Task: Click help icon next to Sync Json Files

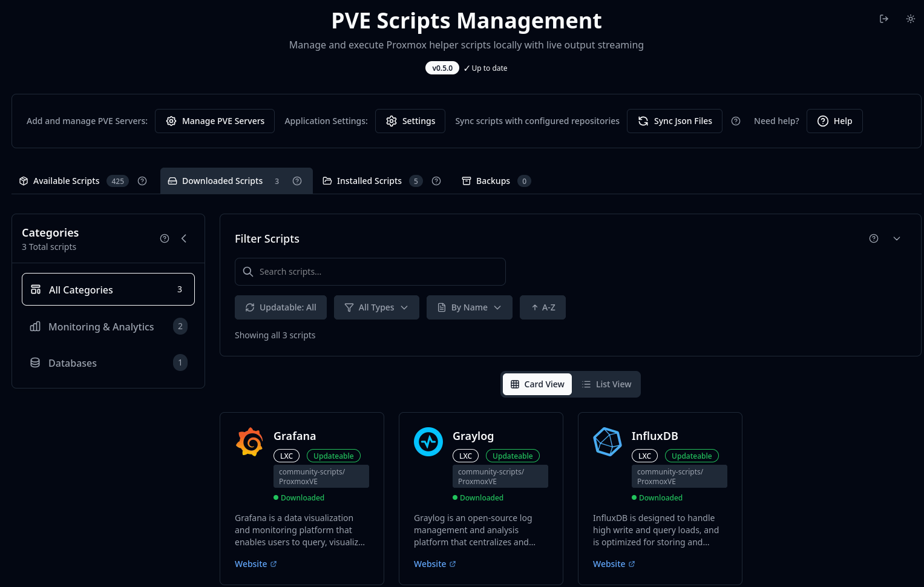Action: pos(735,121)
